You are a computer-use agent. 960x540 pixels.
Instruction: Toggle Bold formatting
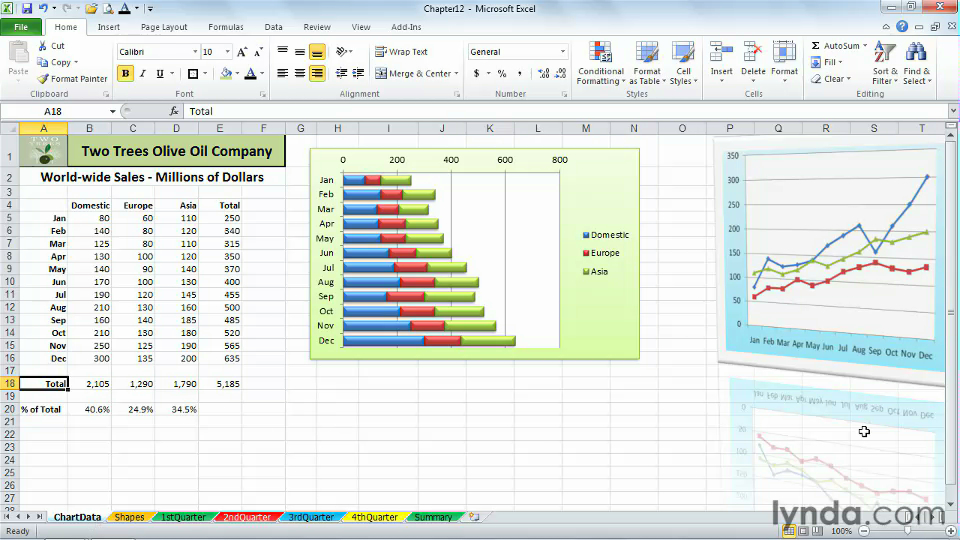pyautogui.click(x=126, y=73)
